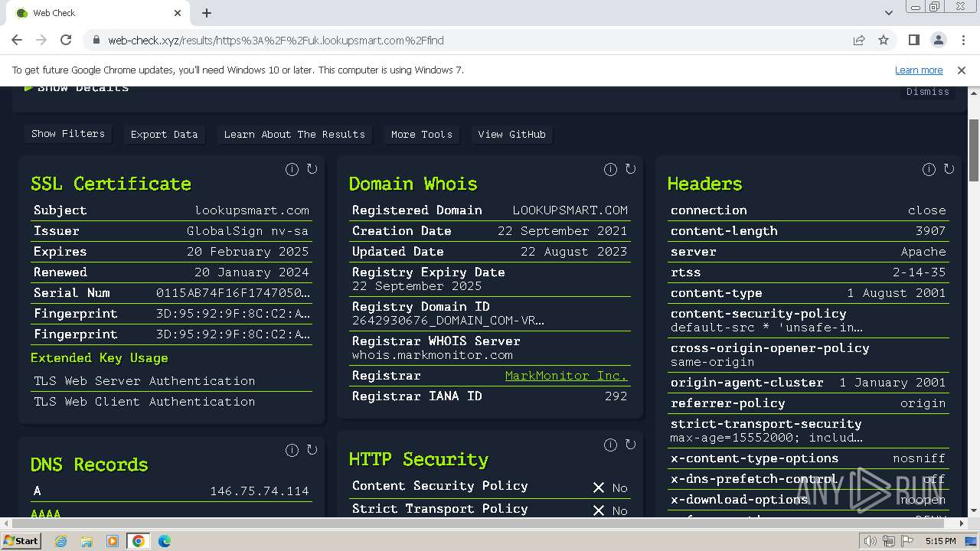Select Registrar IANA ID value 292
The height and width of the screenshot is (551, 980).
click(x=616, y=396)
